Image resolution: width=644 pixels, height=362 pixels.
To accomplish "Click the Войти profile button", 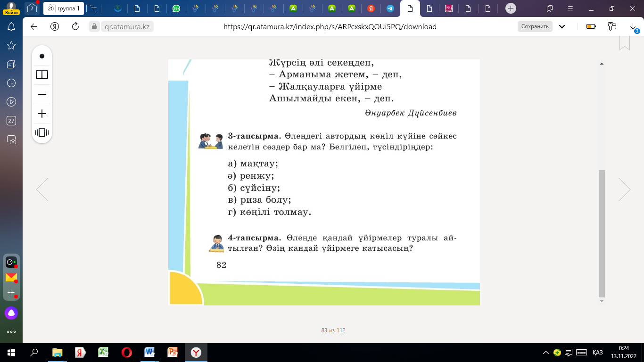I will coord(11,8).
